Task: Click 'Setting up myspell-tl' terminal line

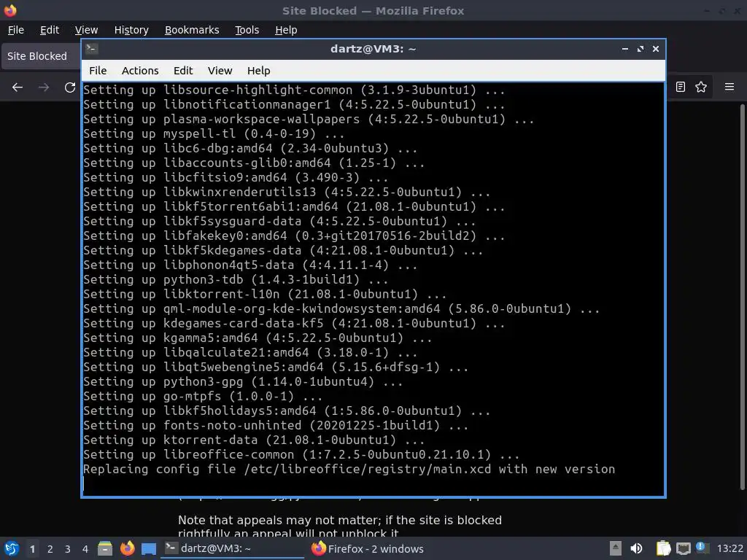Action: tap(214, 134)
